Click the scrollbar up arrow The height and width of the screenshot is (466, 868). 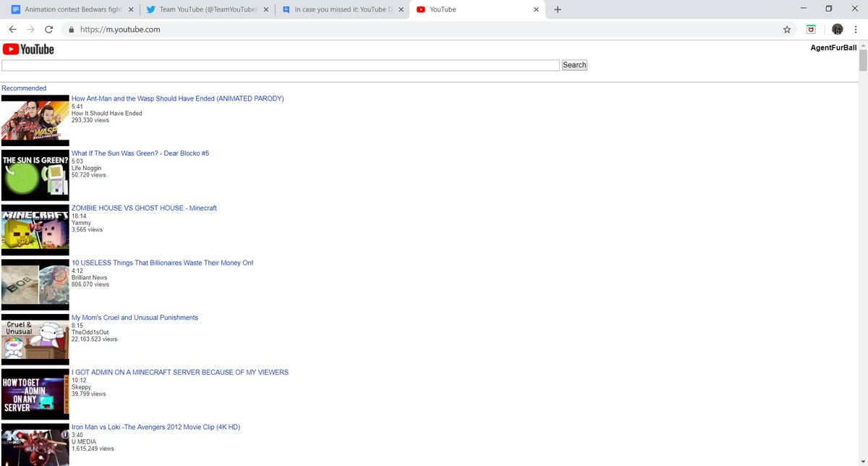point(862,46)
